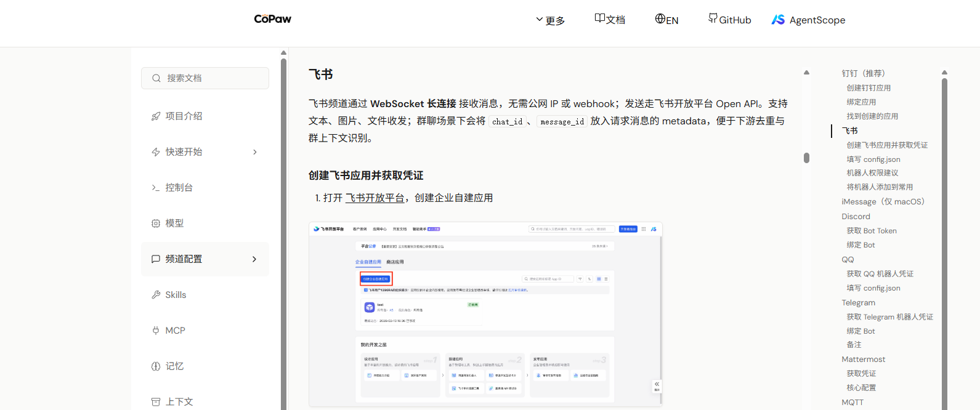The height and width of the screenshot is (410, 980).
Task: Open 快速开始 in the sidebar
Action: pyautogui.click(x=205, y=151)
